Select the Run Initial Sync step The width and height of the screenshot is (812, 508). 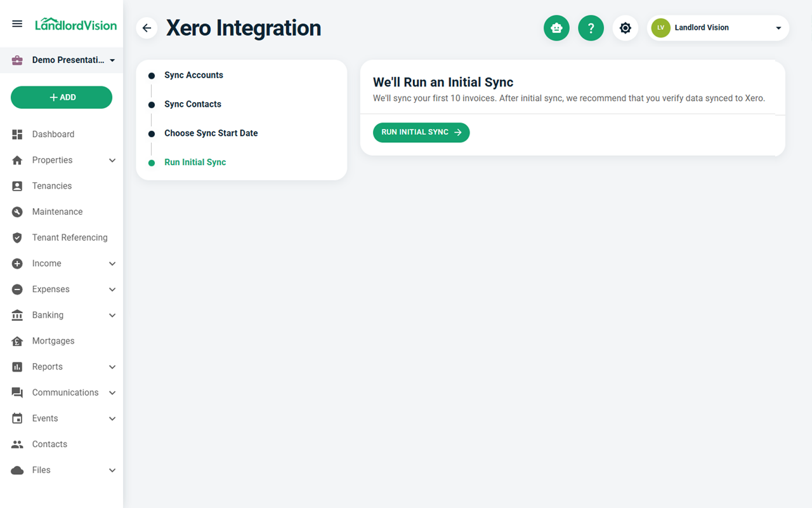click(195, 163)
